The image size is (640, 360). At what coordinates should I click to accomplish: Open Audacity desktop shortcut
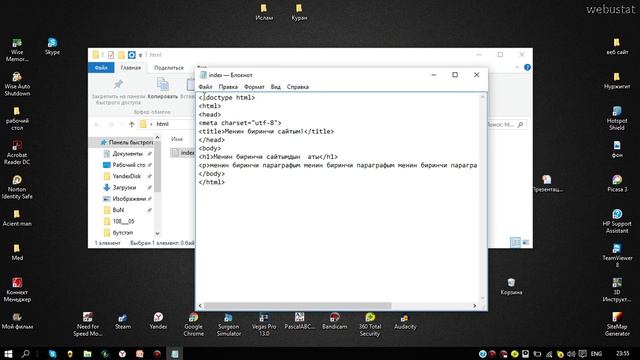point(405,321)
